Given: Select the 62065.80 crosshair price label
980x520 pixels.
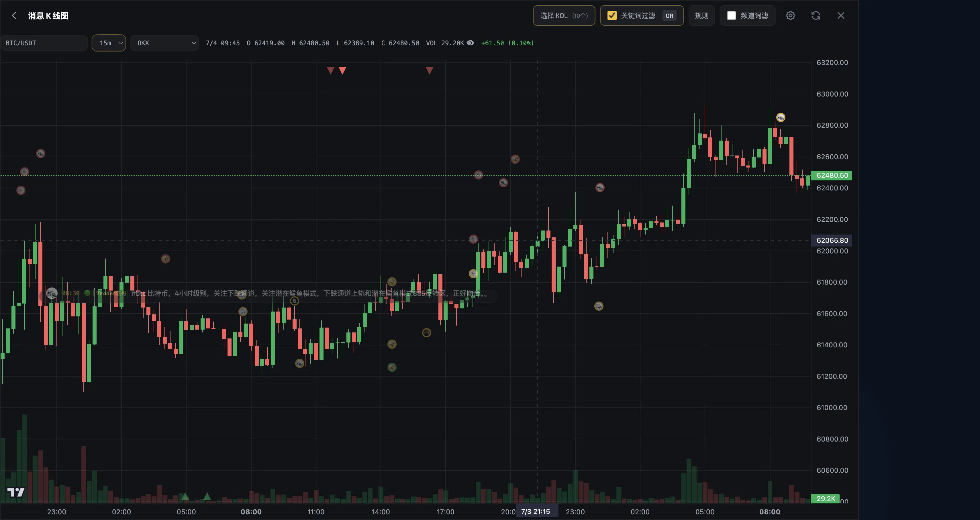Looking at the screenshot, I should [x=832, y=241].
